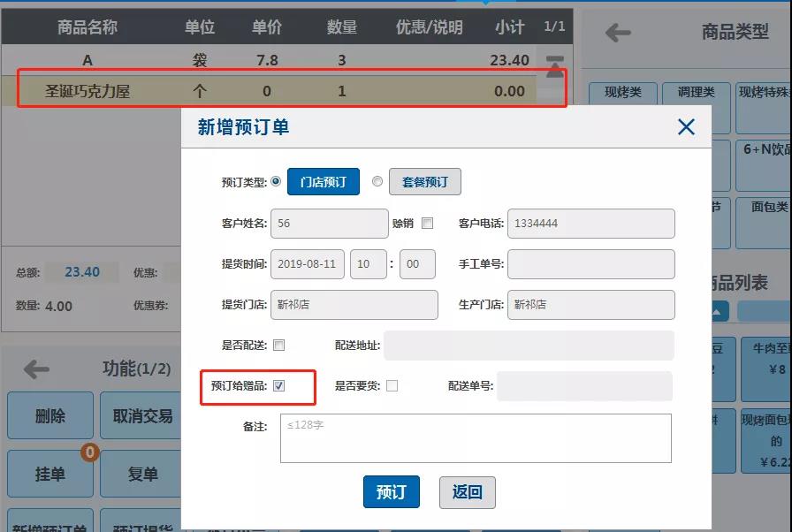Click the 返回 button in the dialog
The width and height of the screenshot is (792, 532).
[x=468, y=492]
